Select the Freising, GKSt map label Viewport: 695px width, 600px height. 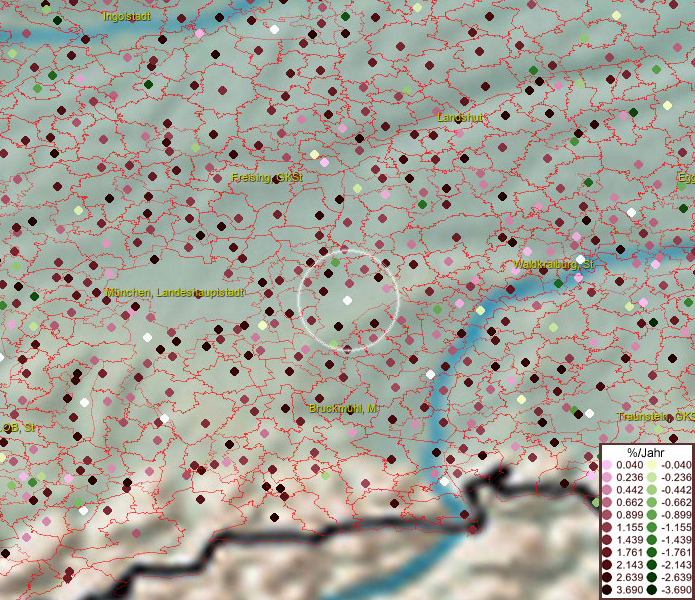click(x=267, y=178)
